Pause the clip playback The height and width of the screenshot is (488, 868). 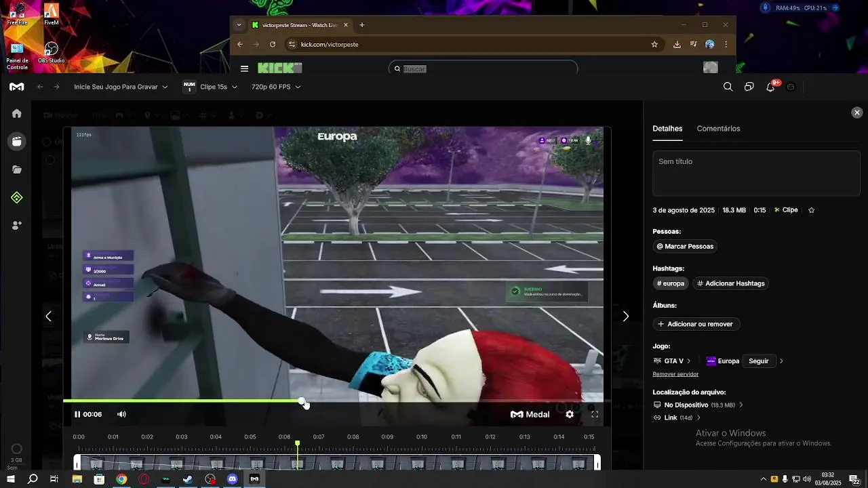pyautogui.click(x=77, y=414)
